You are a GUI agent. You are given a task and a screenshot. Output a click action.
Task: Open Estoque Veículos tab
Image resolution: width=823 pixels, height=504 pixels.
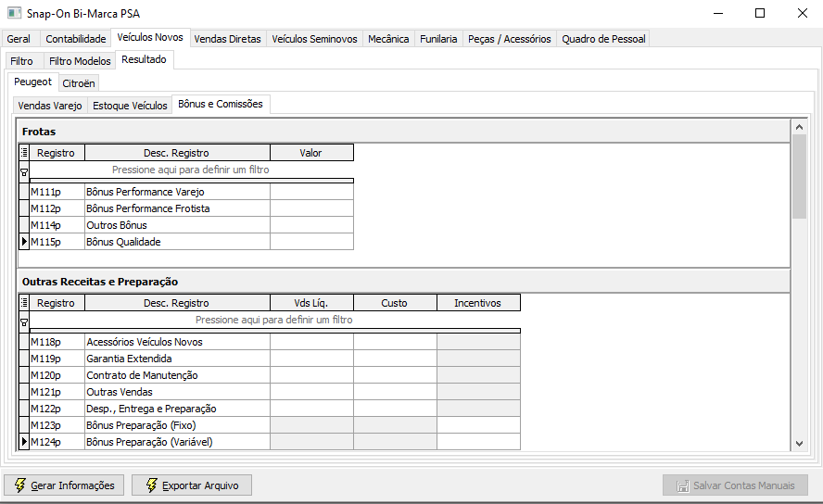coord(130,106)
